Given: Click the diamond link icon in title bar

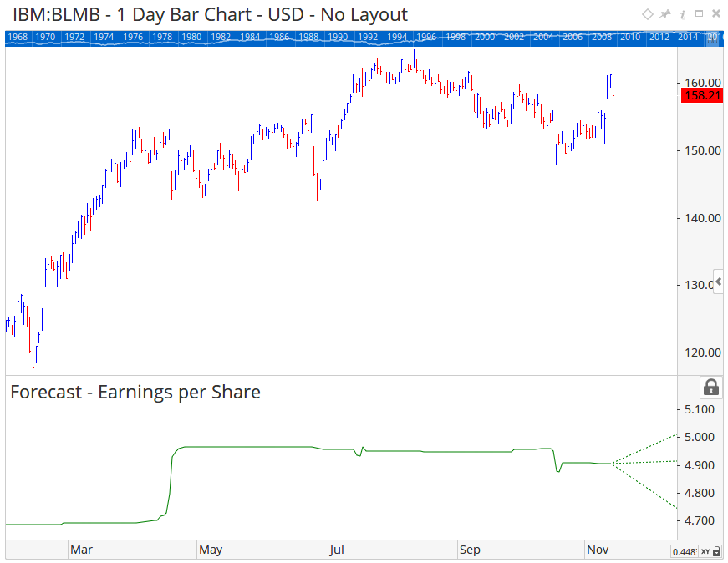Looking at the screenshot, I should [647, 14].
